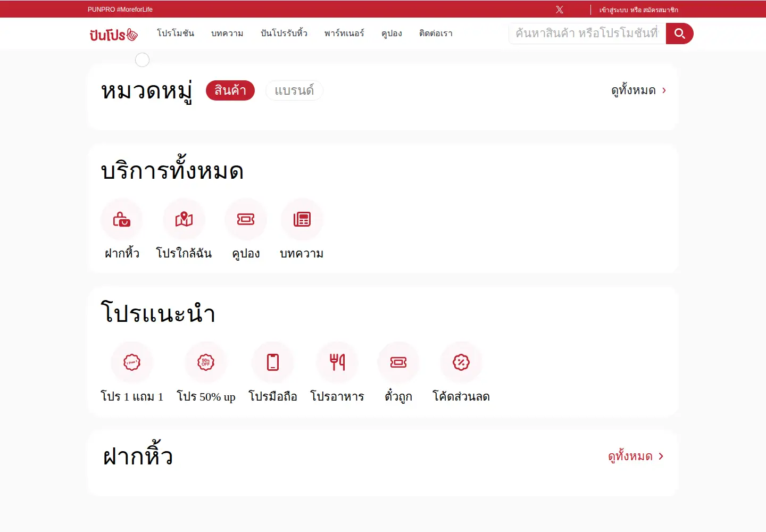Open the โค้ดส่วนลด percent badge icon
This screenshot has width=766, height=532.
click(x=461, y=362)
